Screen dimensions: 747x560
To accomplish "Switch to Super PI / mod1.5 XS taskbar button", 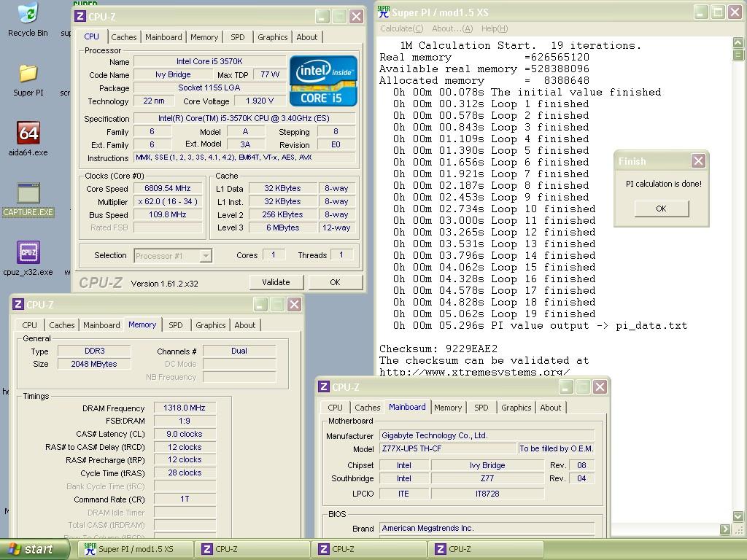I will pyautogui.click(x=136, y=550).
